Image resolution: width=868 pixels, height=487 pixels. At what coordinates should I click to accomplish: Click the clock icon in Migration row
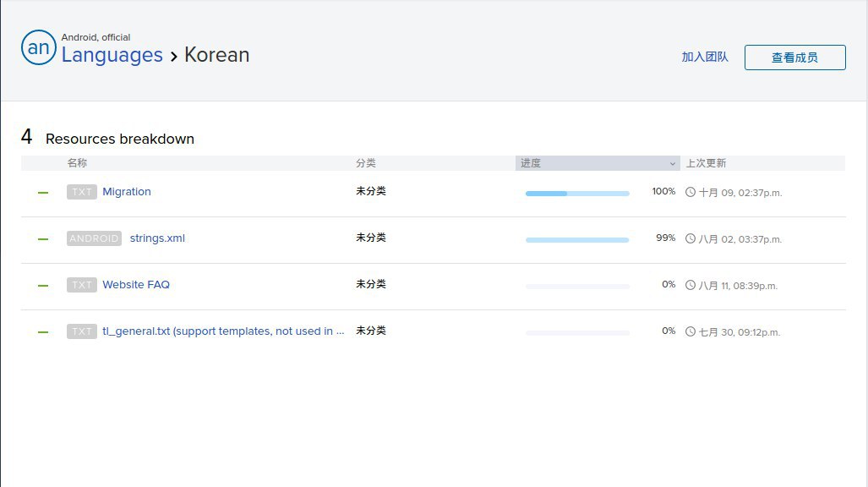691,192
